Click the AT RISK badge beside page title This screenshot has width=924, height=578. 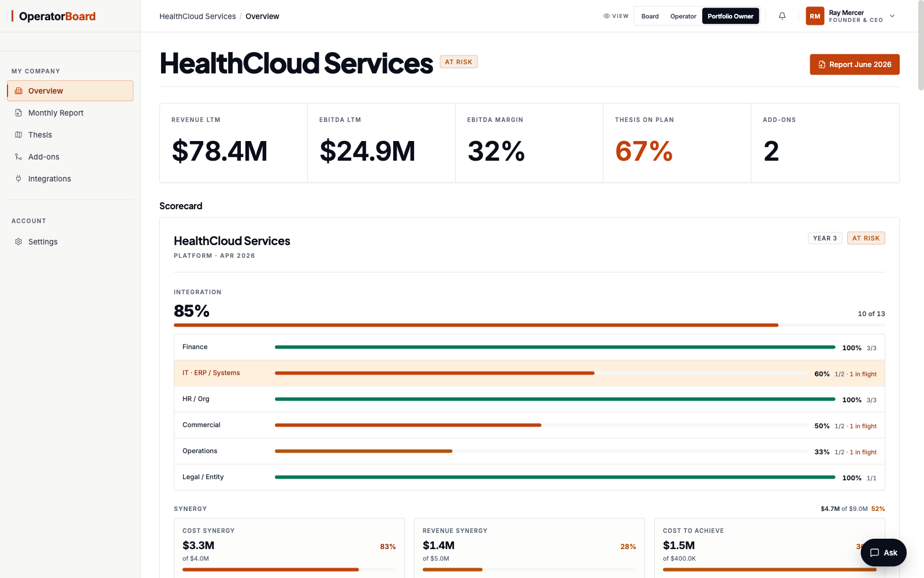coord(459,62)
